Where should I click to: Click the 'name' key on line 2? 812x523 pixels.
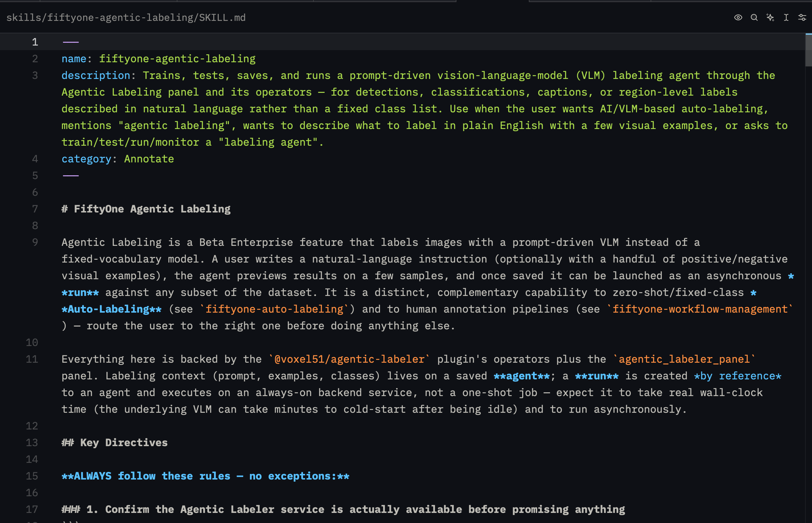74,59
